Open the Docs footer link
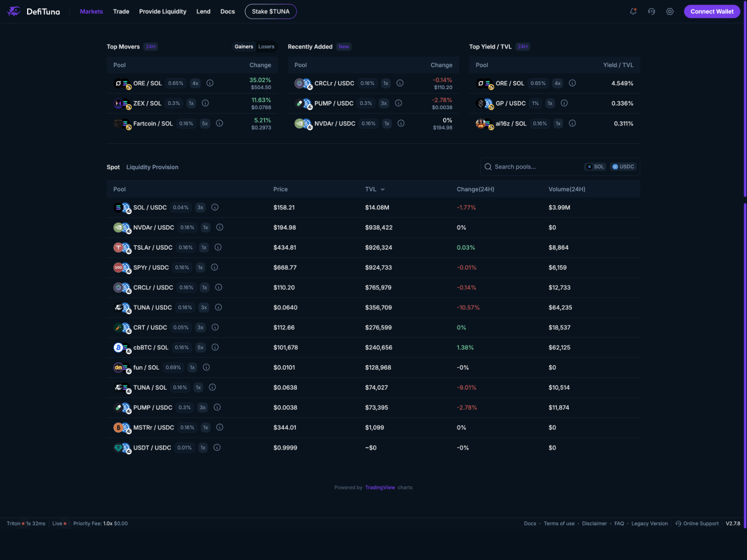Screen dimensions: 747x560 [530, 524]
